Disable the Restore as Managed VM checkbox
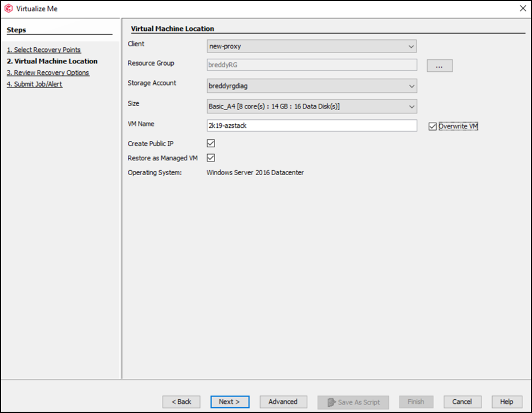This screenshot has width=532, height=413. [210, 159]
